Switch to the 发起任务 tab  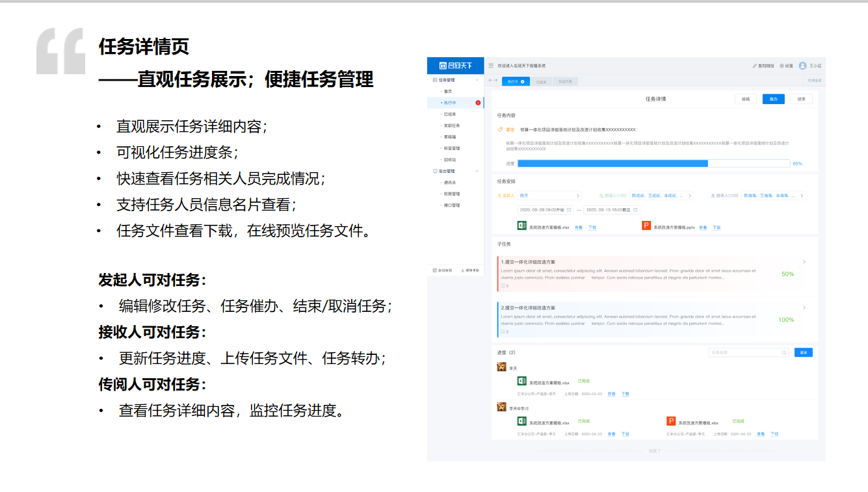pos(565,81)
